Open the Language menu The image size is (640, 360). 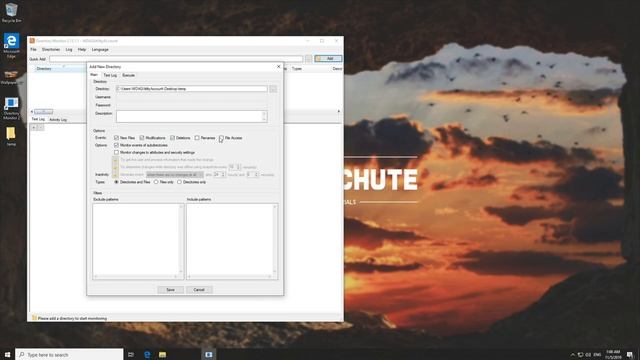tap(100, 49)
